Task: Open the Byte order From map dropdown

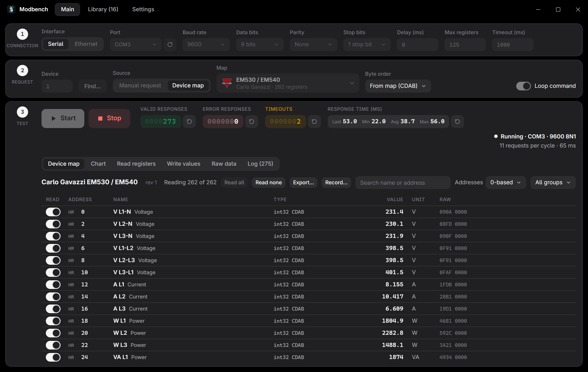Action: (x=398, y=86)
